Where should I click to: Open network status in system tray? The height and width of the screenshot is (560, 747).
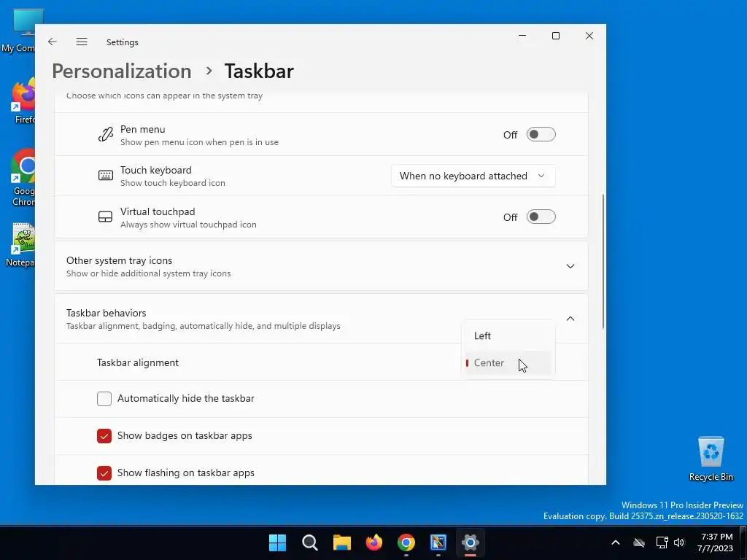coord(662,542)
